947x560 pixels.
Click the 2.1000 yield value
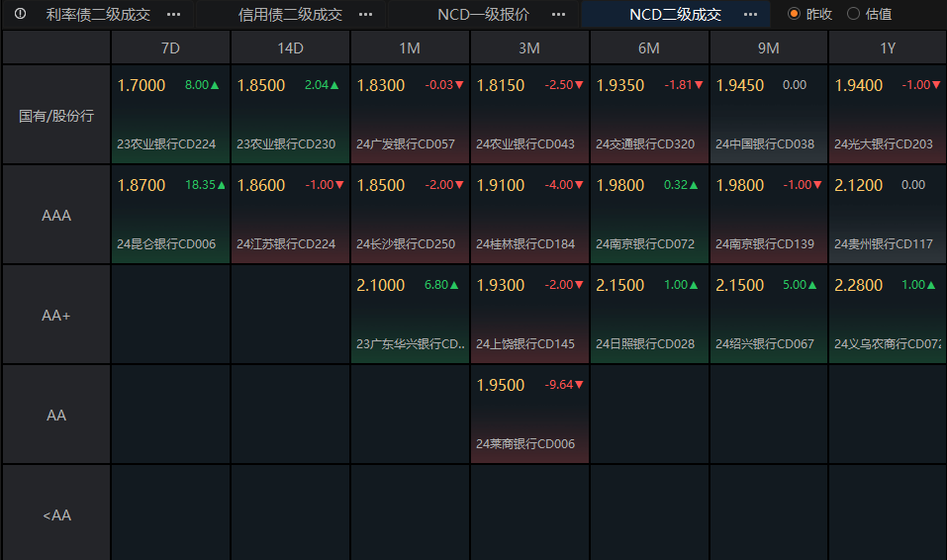pyautogui.click(x=381, y=285)
